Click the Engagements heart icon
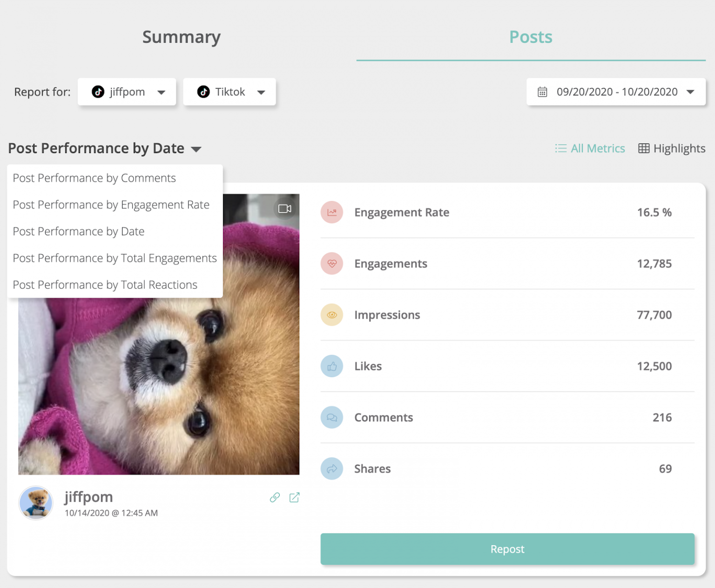 332,263
